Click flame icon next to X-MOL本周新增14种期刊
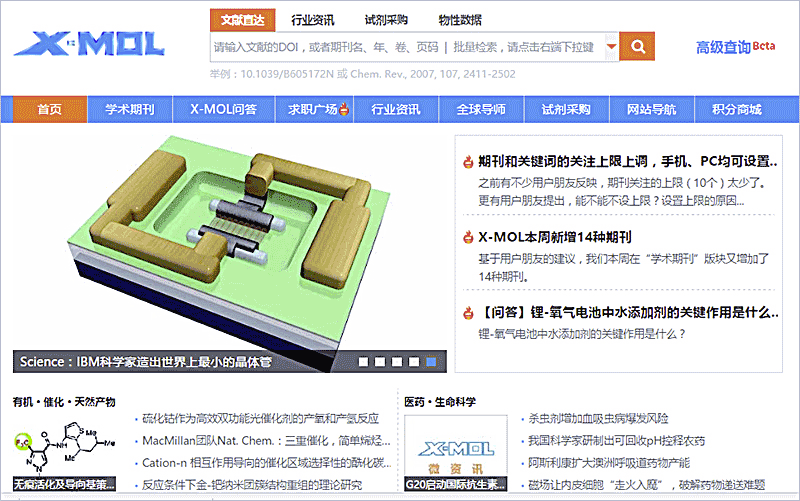Image resolution: width=800 pixels, height=501 pixels. (467, 237)
